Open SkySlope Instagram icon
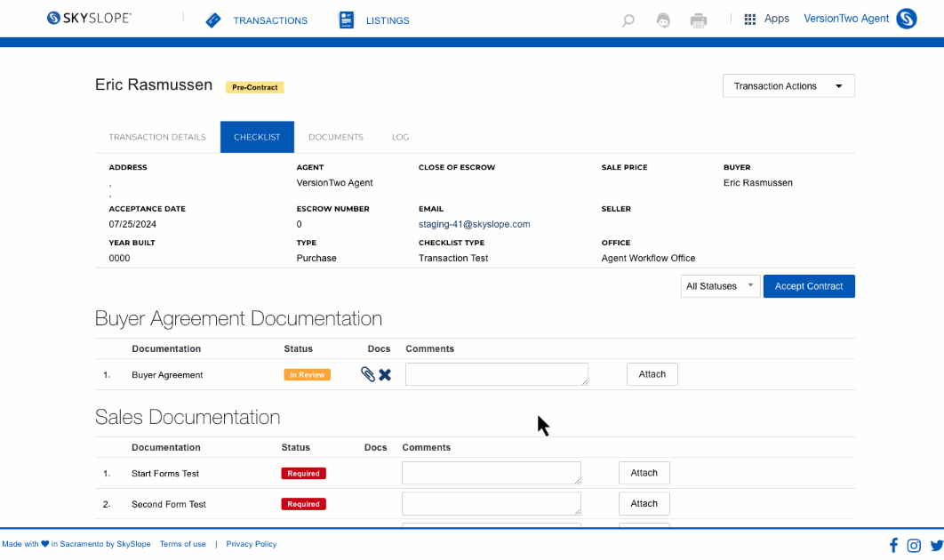The width and height of the screenshot is (944, 560). click(913, 546)
